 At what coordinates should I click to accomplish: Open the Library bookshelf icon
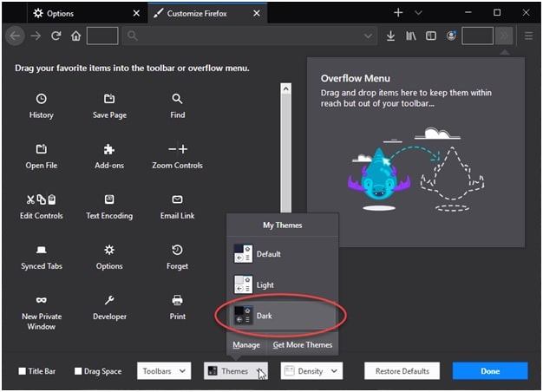411,36
